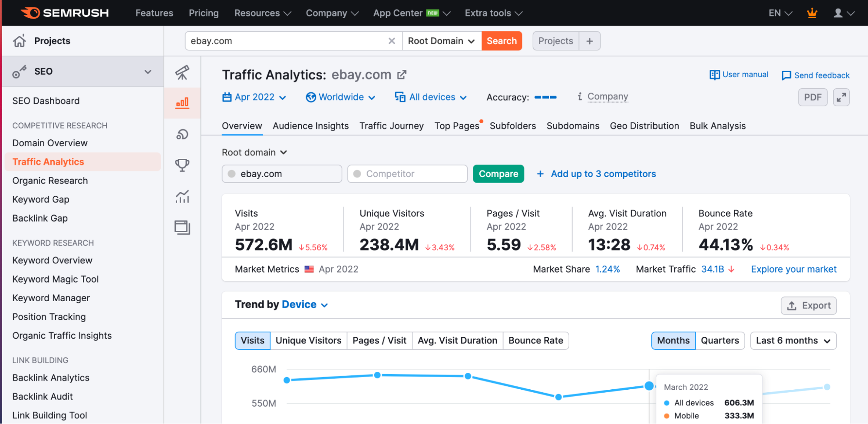Select the Unique Visitors metric toggle
The image size is (868, 424).
[x=308, y=341]
